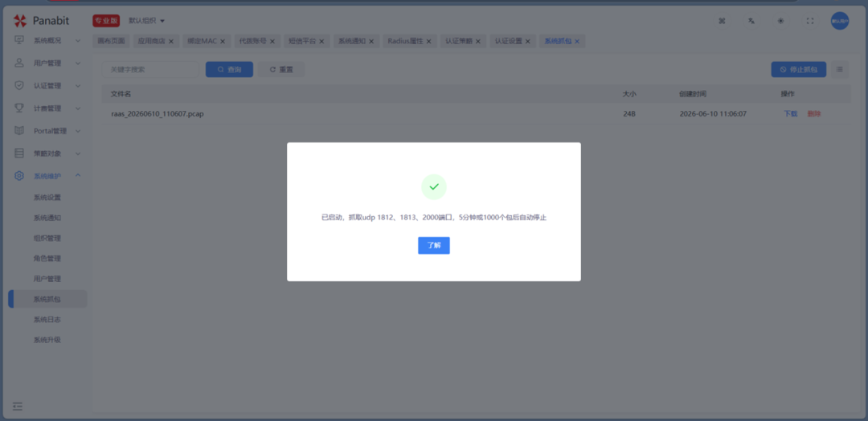Screen dimensions: 868x421
Task: Focus the 关键字搜索 input field
Action: coord(150,70)
